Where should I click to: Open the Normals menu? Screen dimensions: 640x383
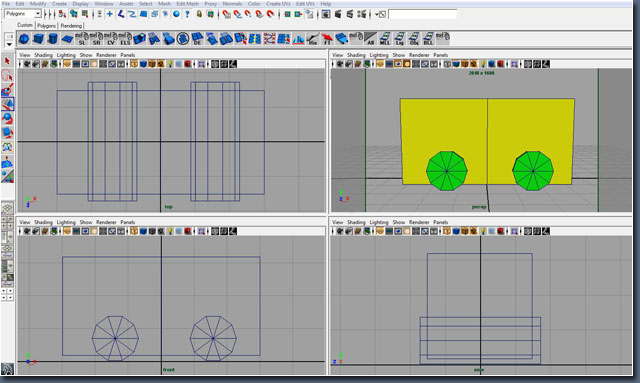pos(232,4)
